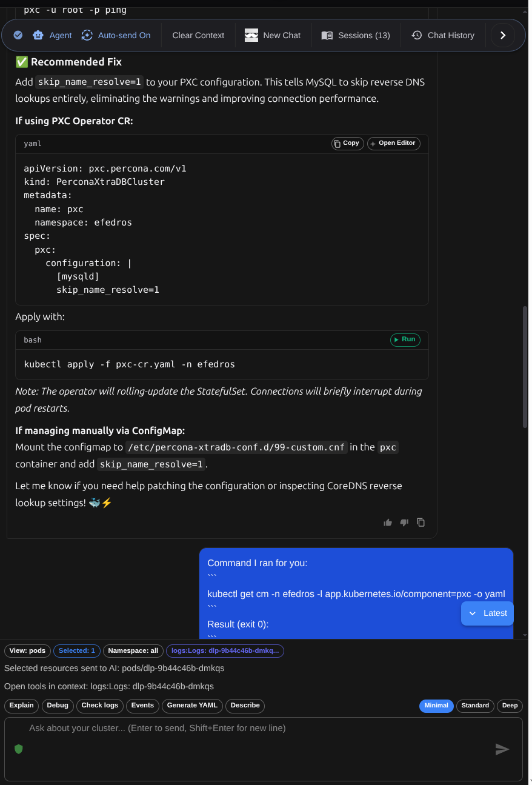Click the chat vertical scrollbar thumb
This screenshot has width=532, height=785.
[525, 367]
